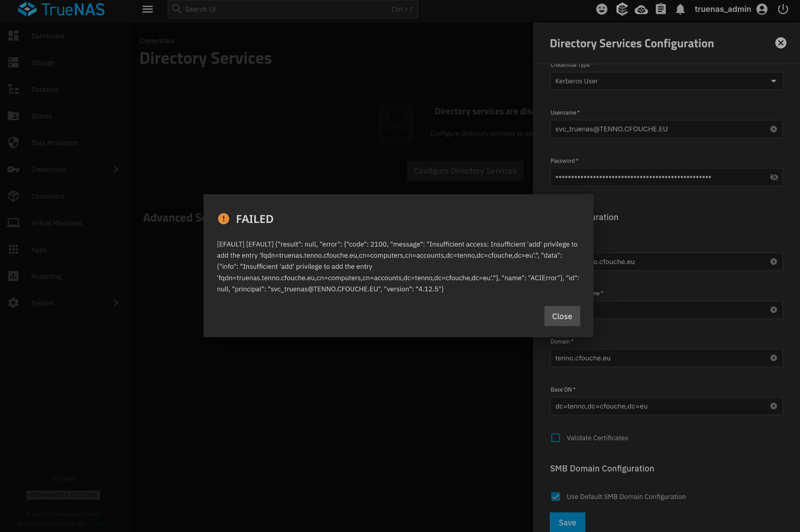Expand the System sidebar chevron
The image size is (800, 532).
[x=116, y=303]
